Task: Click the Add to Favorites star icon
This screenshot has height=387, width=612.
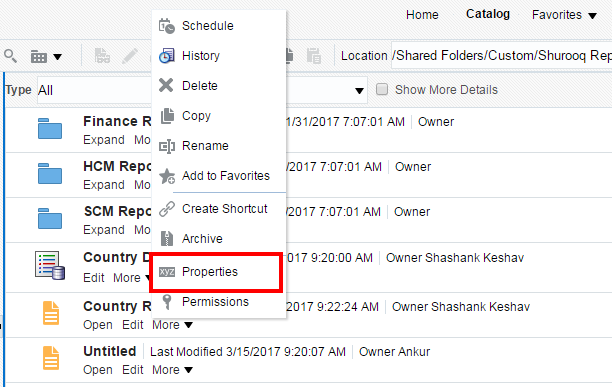Action: click(167, 176)
